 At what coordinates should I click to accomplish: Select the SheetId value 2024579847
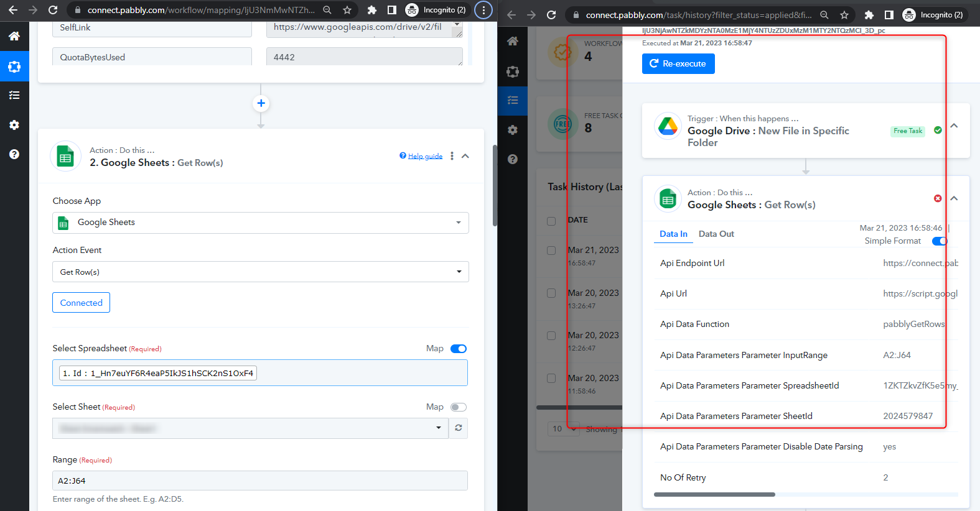(x=908, y=416)
